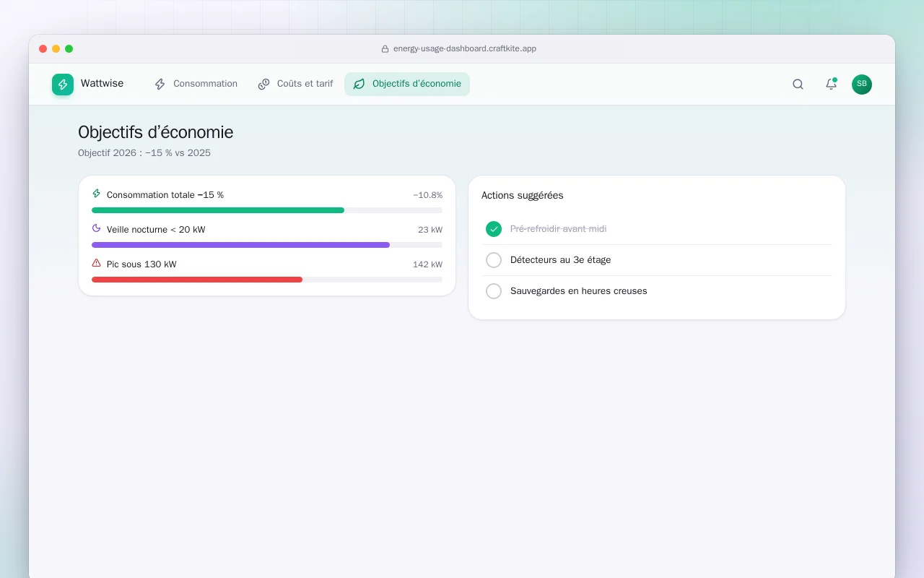The image size is (924, 578).
Task: Open notifications bell icon
Action: tap(831, 84)
